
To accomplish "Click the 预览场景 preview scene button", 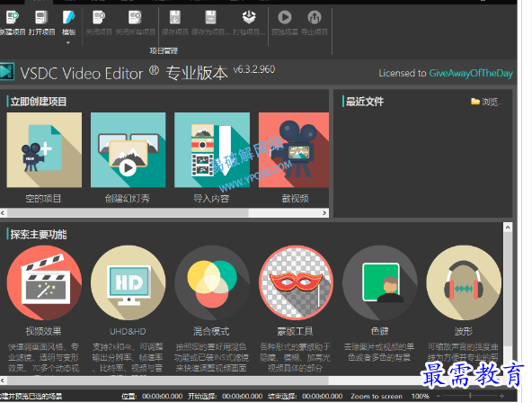I will [285, 18].
